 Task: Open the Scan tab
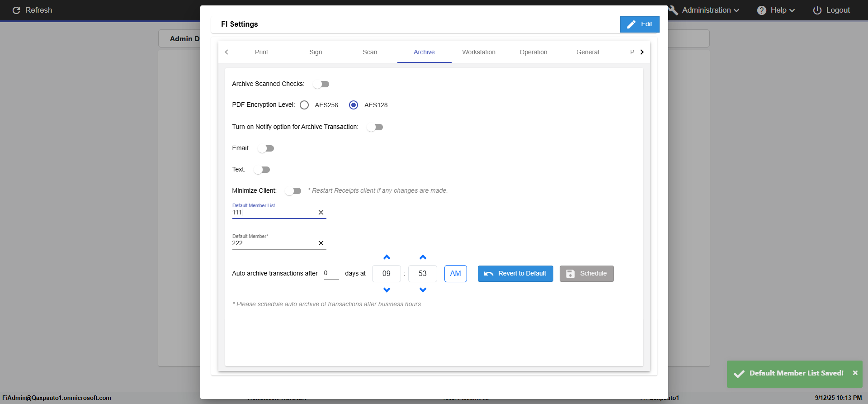pos(370,52)
